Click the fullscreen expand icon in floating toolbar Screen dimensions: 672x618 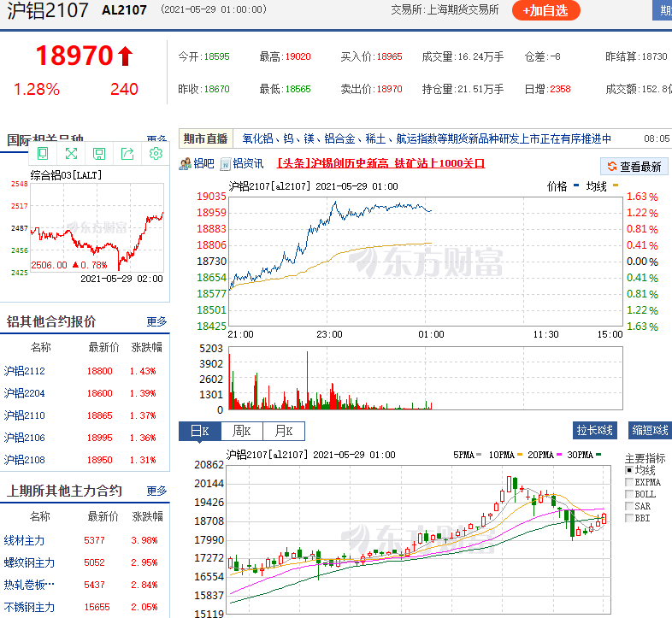(x=71, y=153)
